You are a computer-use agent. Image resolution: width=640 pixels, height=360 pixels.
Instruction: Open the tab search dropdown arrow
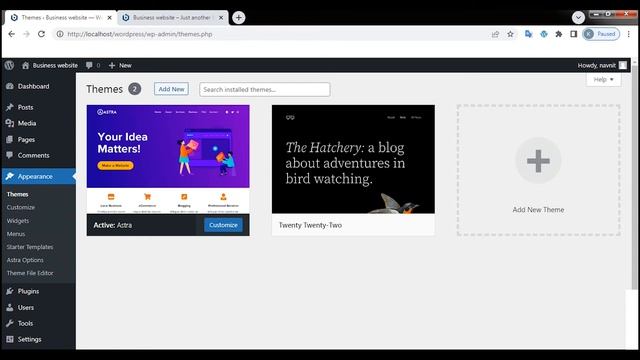click(578, 18)
